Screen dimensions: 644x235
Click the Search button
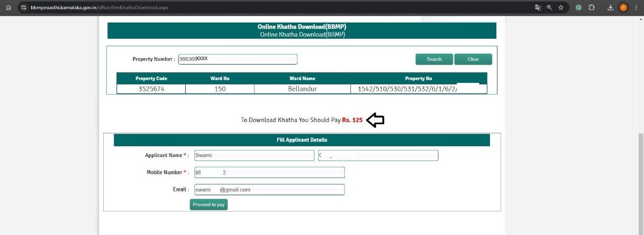434,59
